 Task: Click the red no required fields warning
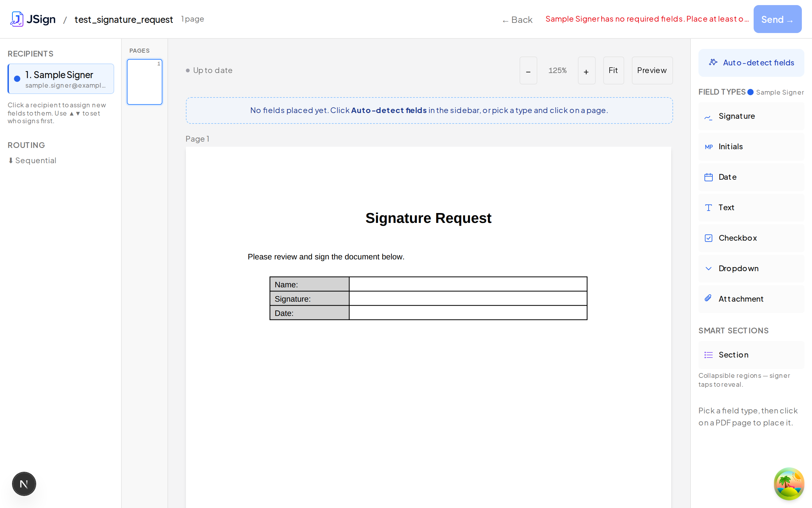(x=647, y=19)
